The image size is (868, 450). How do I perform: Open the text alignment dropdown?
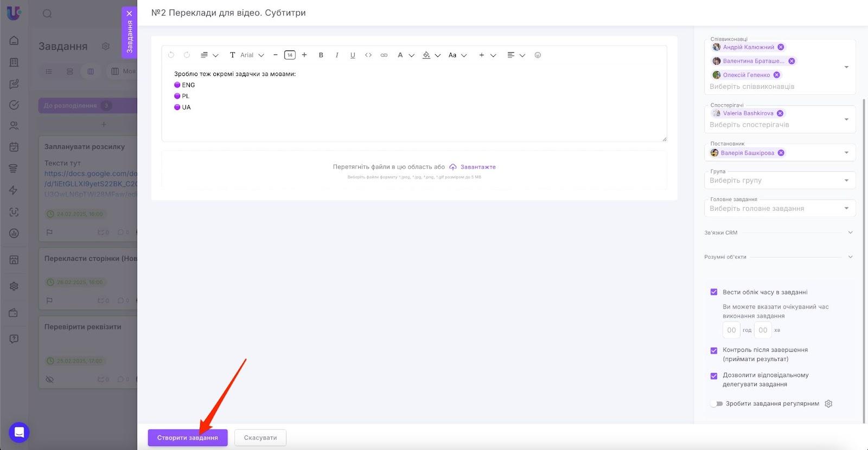(516, 55)
